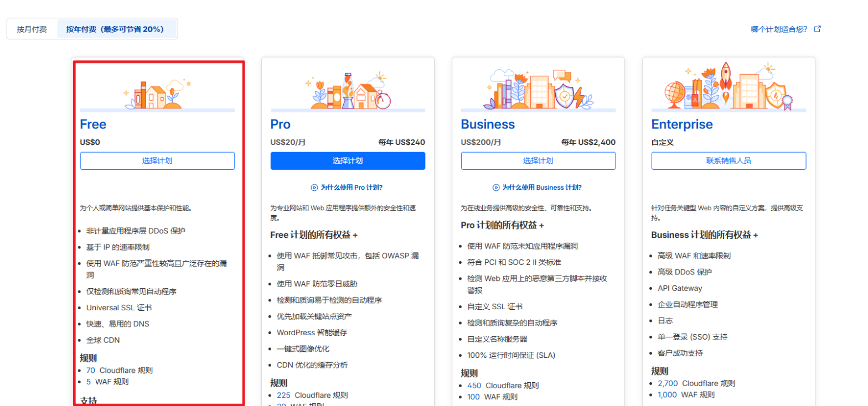Screen dimensions: 868x406
Task: Click the US$200/月 price text
Action: point(481,142)
